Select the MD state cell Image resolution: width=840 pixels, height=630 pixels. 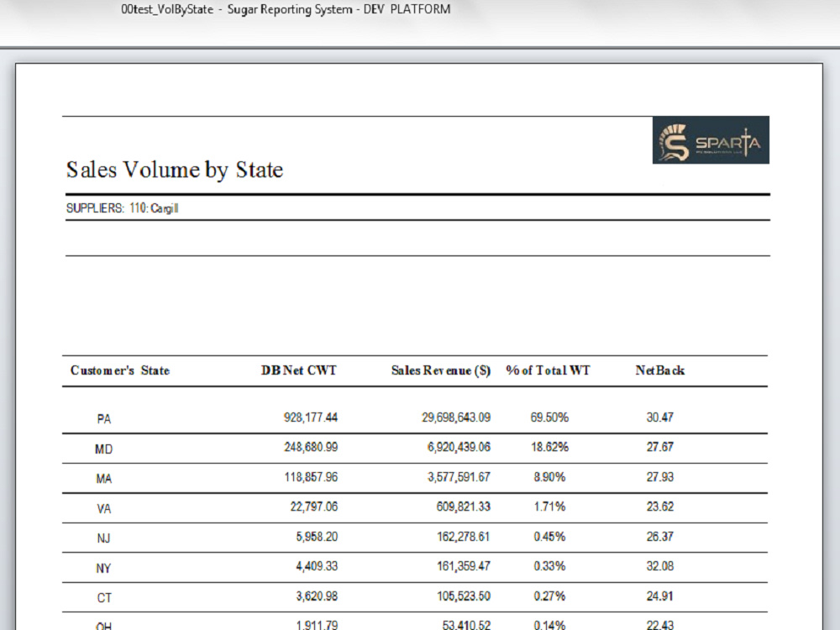(x=104, y=449)
